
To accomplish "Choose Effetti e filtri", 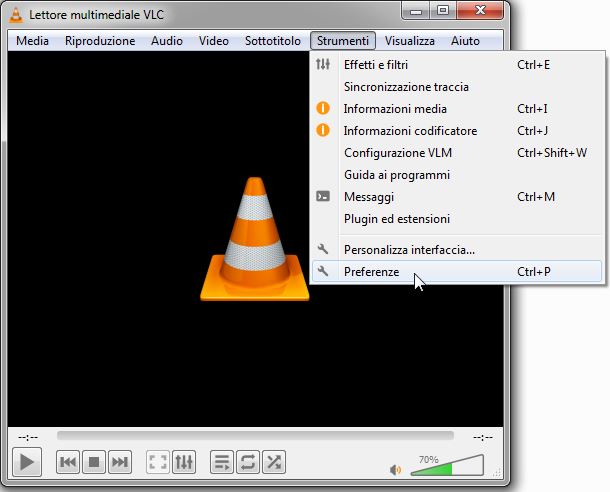I will point(457,65).
